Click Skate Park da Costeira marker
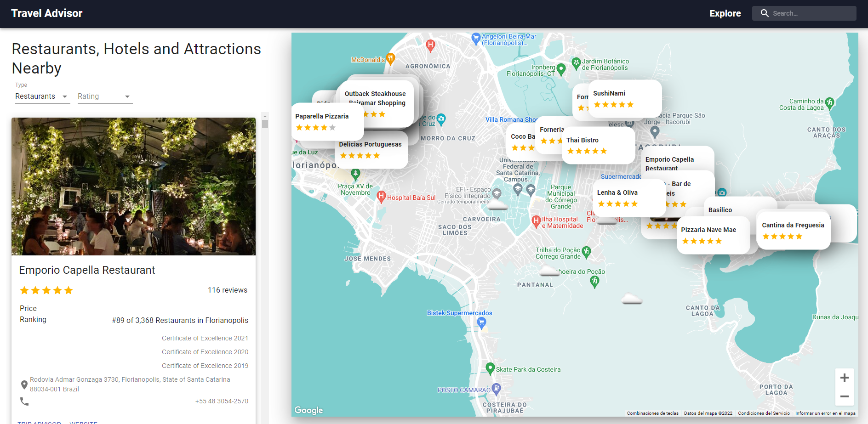Screen dimensions: 868x424 [491, 368]
